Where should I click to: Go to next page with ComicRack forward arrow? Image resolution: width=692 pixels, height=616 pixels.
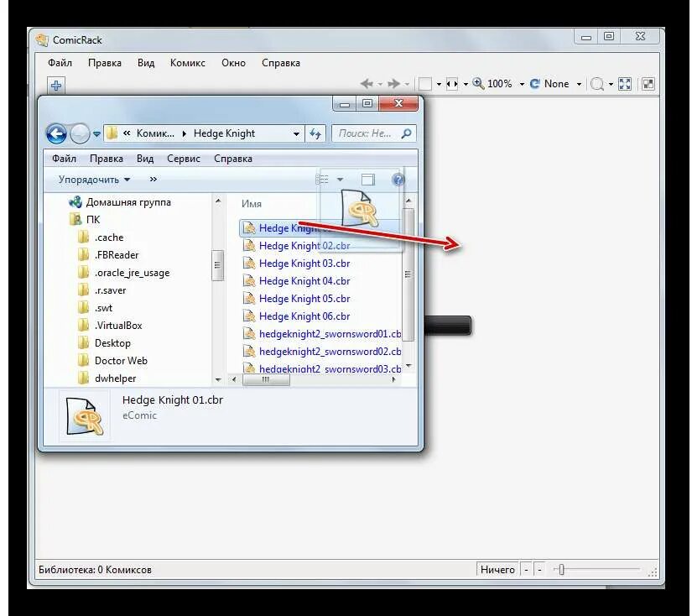click(393, 83)
